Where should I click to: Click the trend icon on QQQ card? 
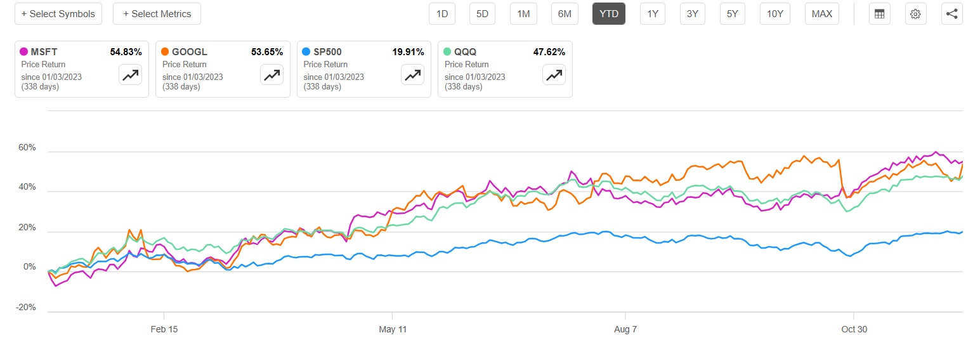point(554,75)
